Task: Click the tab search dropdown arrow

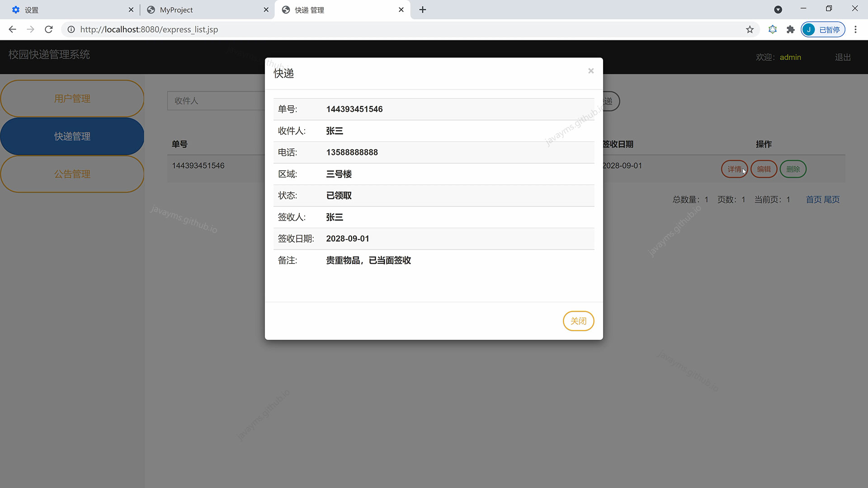Action: click(778, 9)
